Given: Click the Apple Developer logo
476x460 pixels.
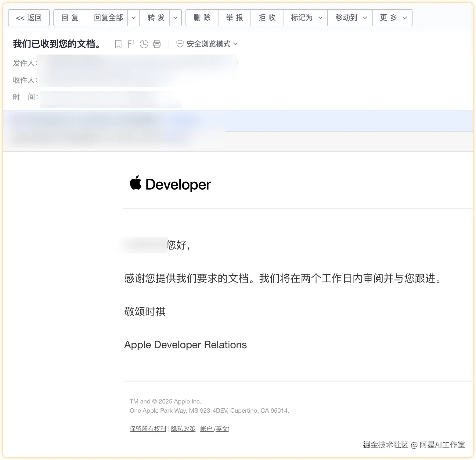Looking at the screenshot, I should [170, 184].
